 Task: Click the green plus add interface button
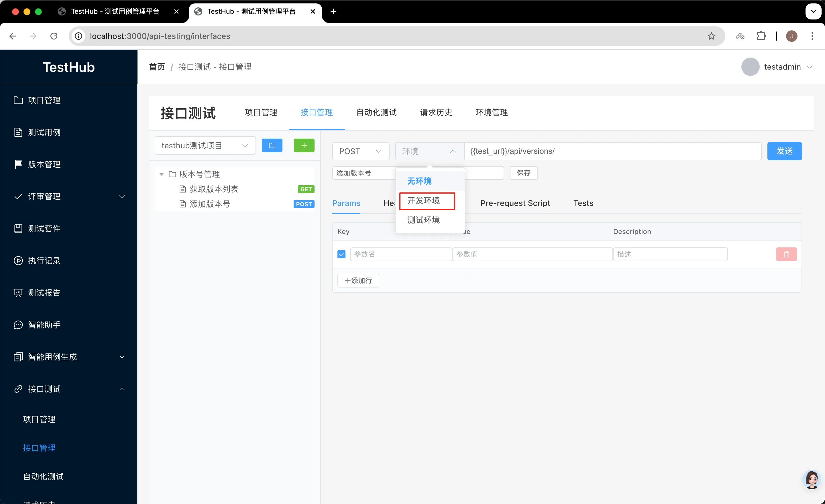point(304,145)
